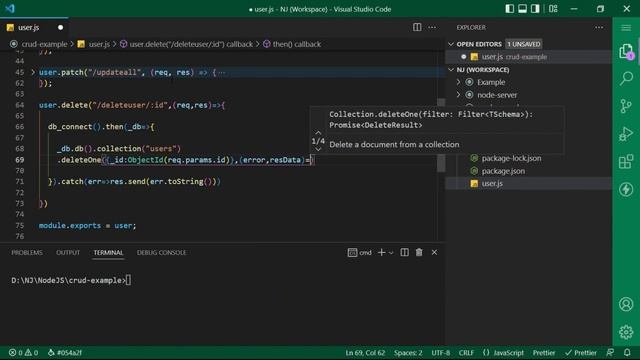Screen dimensions: 640x360
Task: Open the Source Control view icon
Action: (626, 106)
